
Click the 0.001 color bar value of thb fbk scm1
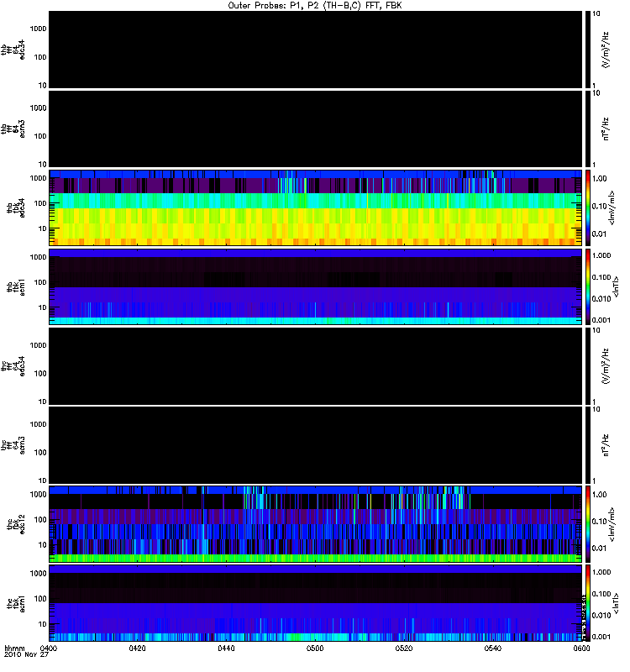click(x=601, y=320)
